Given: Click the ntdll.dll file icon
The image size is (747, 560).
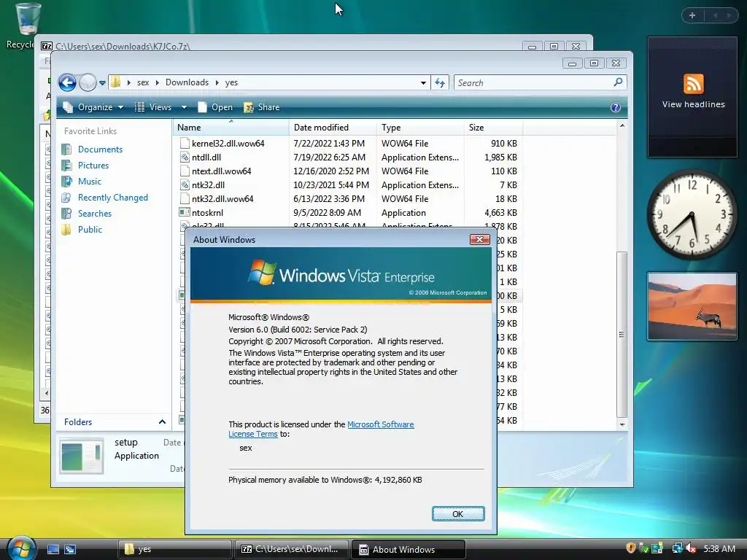Looking at the screenshot, I should (185, 157).
